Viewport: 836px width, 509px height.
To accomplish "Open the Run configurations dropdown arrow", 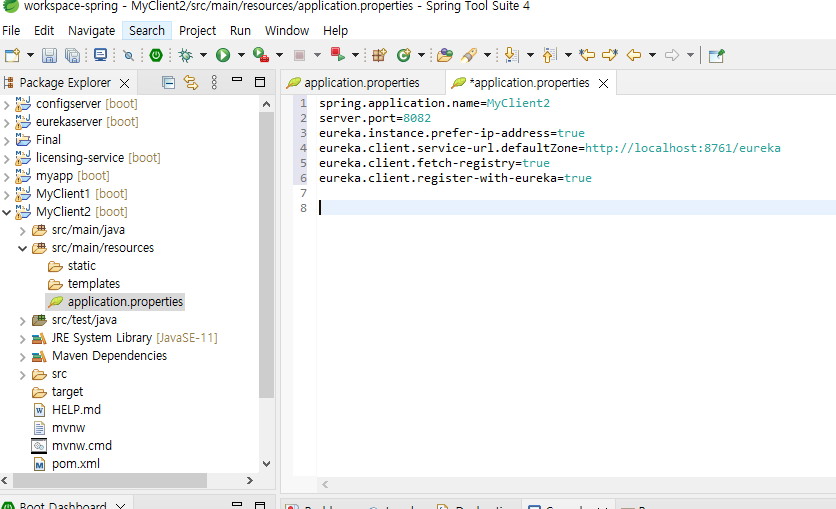I will (x=241, y=55).
